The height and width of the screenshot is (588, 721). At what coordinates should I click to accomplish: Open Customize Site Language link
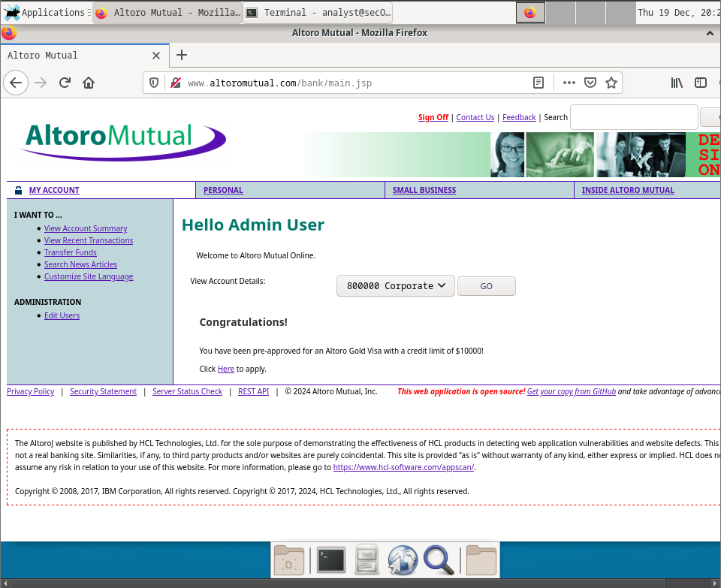[89, 276]
